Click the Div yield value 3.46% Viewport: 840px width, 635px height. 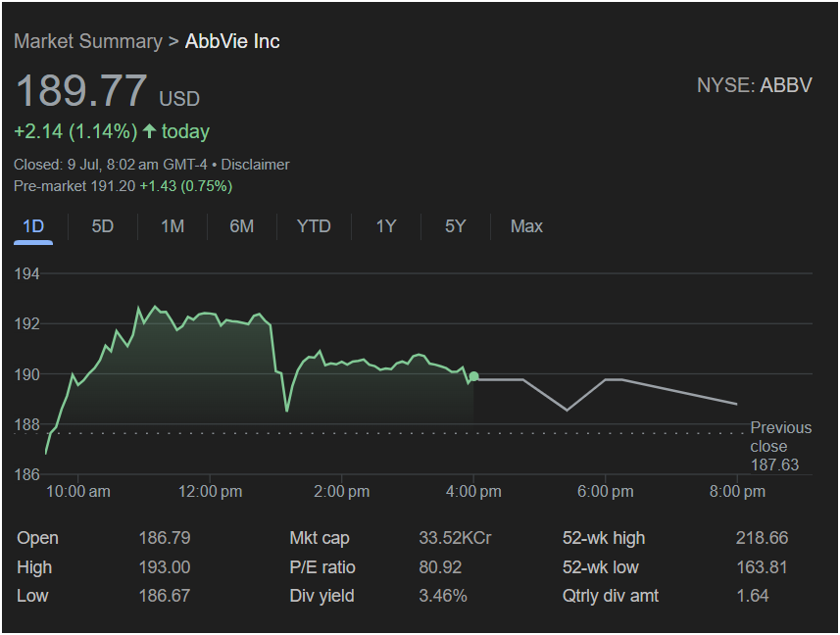[443, 596]
